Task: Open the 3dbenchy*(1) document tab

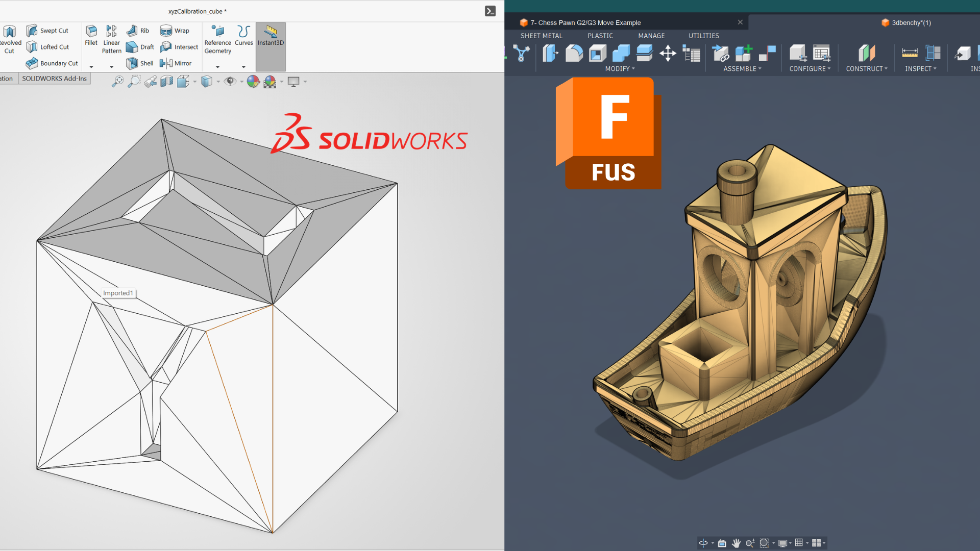Action: click(906, 22)
